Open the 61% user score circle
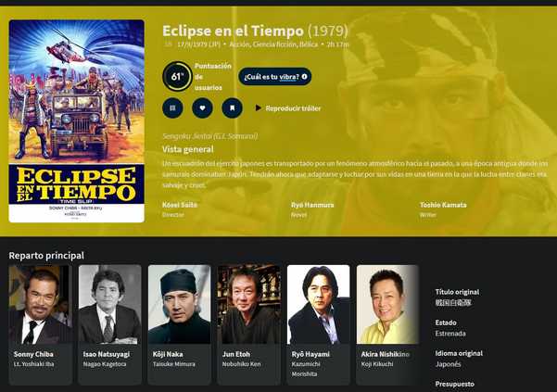Image resolution: width=557 pixels, height=392 pixels. coord(177,76)
